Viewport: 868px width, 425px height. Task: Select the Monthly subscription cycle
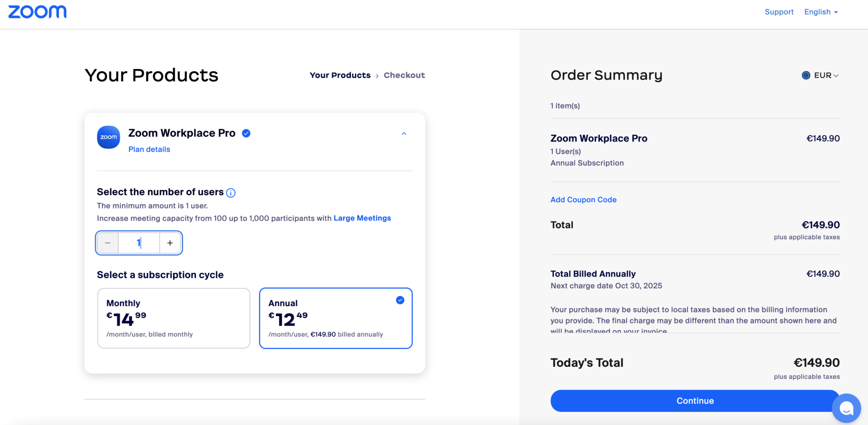[x=173, y=318]
